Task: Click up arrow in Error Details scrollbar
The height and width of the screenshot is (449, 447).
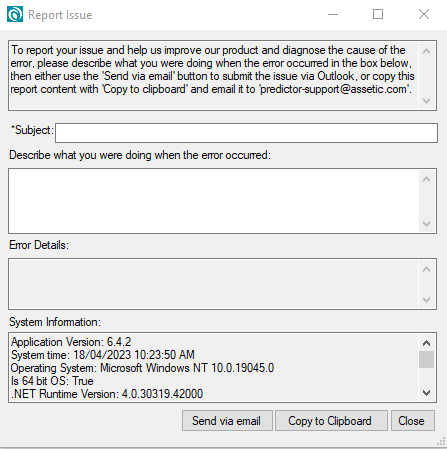Action: tap(426, 269)
